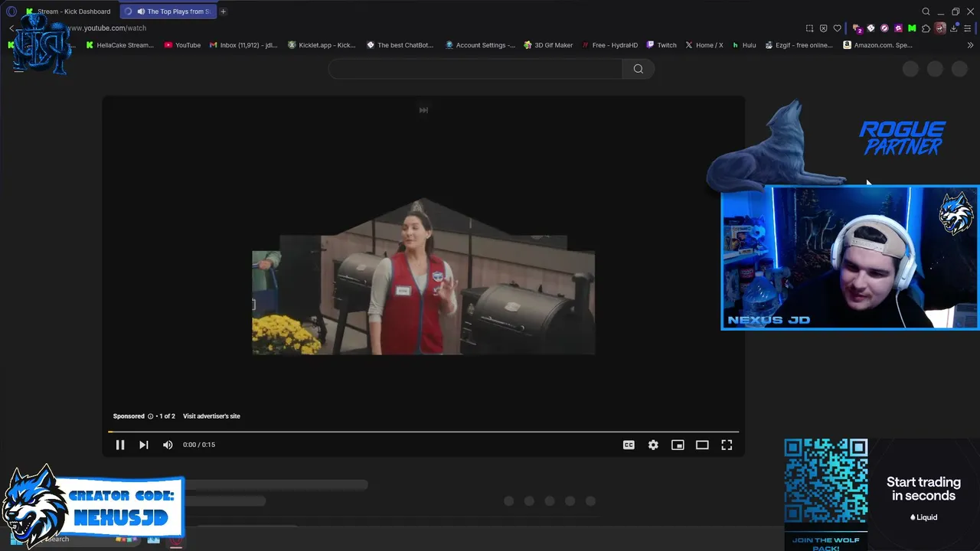Open The best ChatBot bookmark
The width and height of the screenshot is (980, 551).
(x=400, y=45)
